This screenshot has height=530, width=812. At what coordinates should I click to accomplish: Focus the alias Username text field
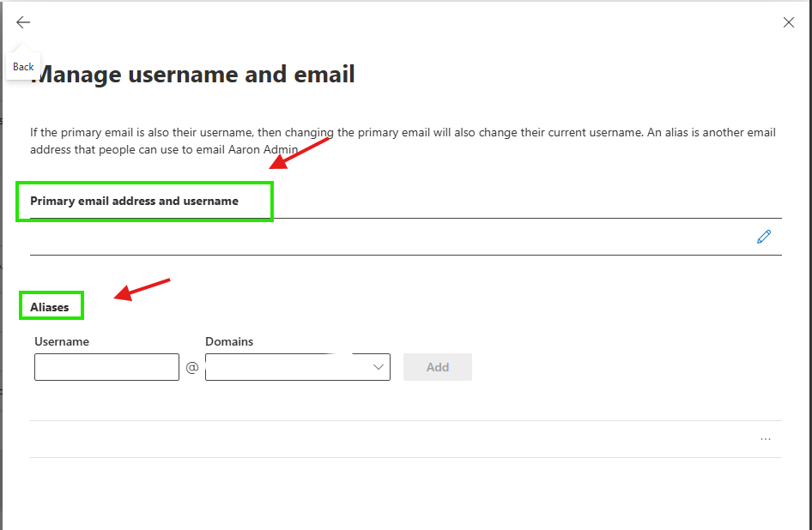(106, 367)
